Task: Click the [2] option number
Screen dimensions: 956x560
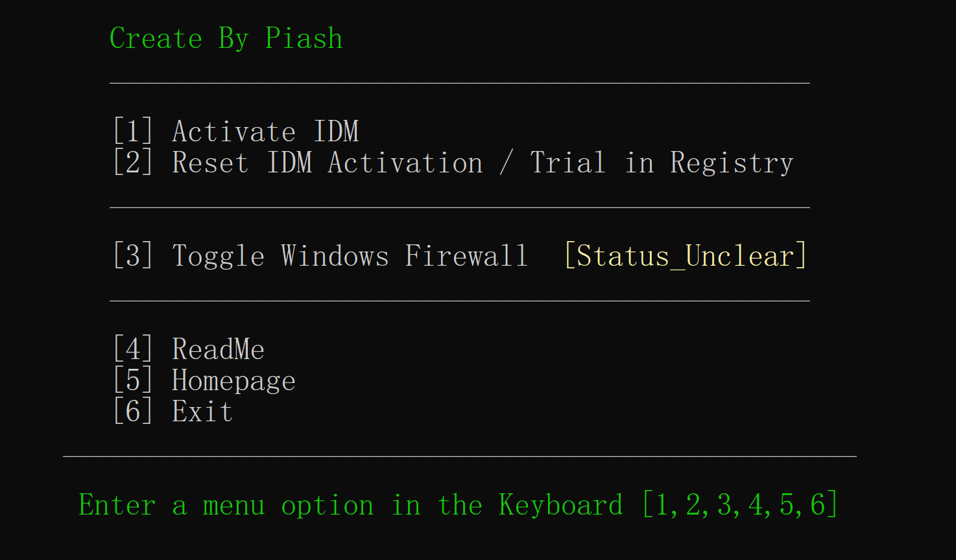Action: 133,163
